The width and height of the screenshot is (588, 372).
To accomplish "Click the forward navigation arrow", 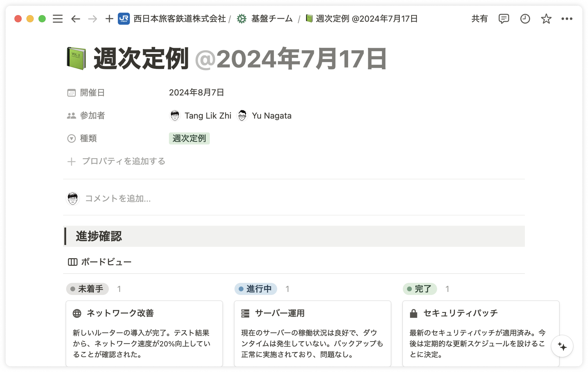I will [x=92, y=19].
